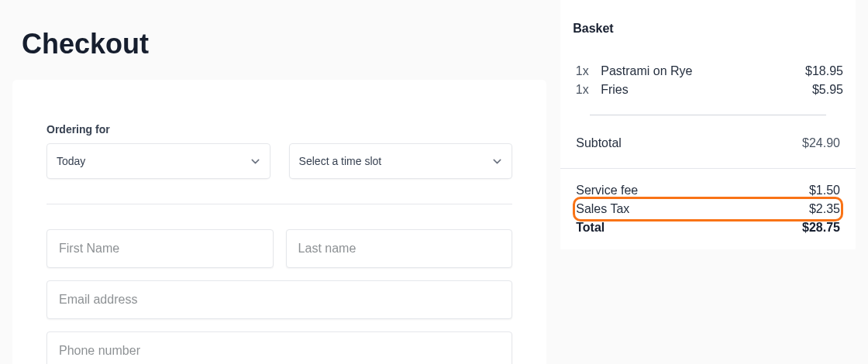
Task: Click the Ordering for label
Action: pos(78,129)
